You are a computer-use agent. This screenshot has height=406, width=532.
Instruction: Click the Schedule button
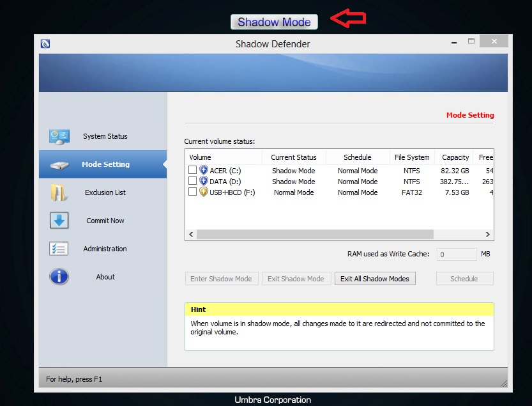(464, 279)
